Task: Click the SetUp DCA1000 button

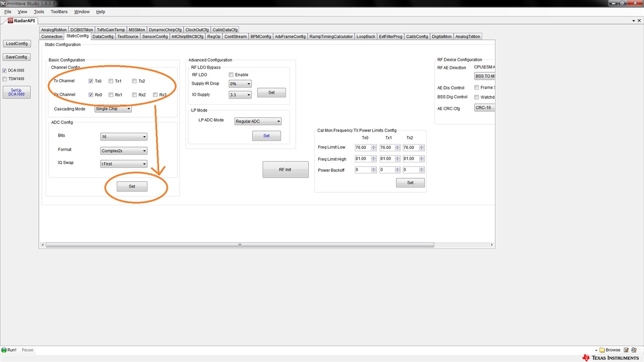Action: [x=17, y=92]
